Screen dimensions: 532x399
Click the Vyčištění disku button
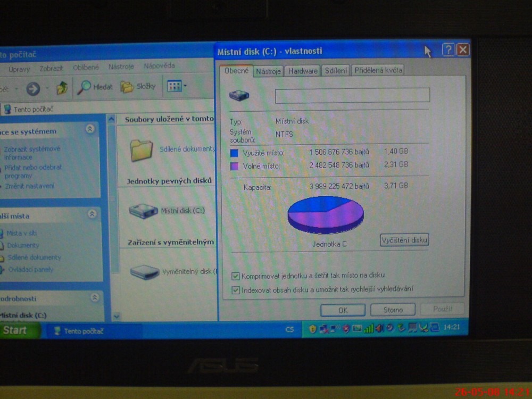pos(404,240)
